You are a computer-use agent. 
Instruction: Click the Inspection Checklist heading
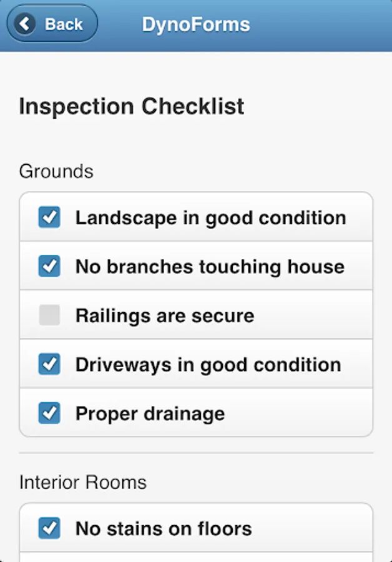pyautogui.click(x=132, y=106)
